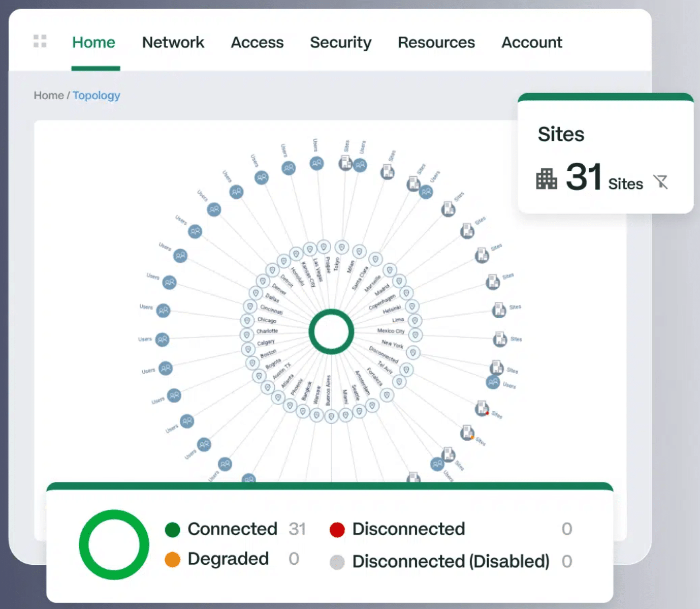Click the green status donut chart

(x=114, y=544)
